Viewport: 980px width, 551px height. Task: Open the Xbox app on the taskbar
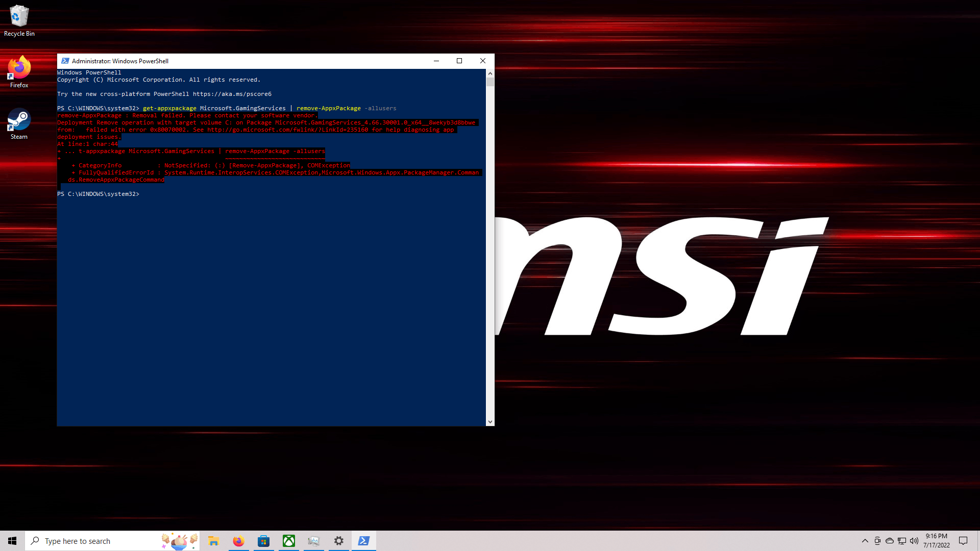pos(288,541)
